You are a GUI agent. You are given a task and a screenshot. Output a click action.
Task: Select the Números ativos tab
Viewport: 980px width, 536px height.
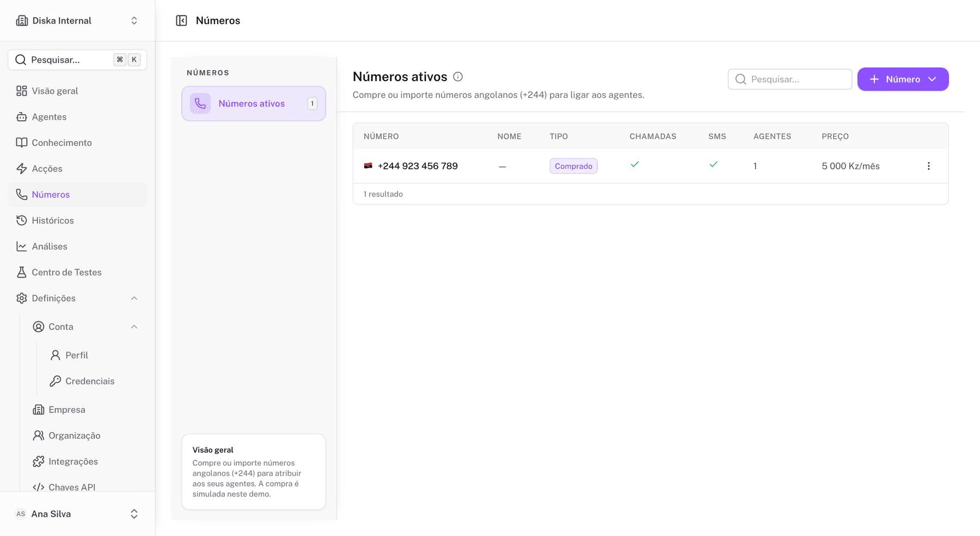tap(254, 103)
